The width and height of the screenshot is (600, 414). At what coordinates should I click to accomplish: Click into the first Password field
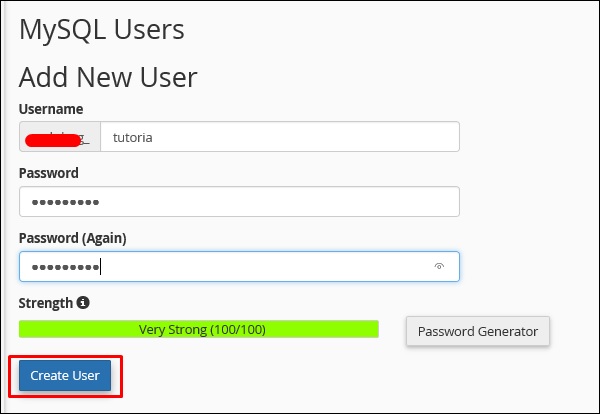238,202
